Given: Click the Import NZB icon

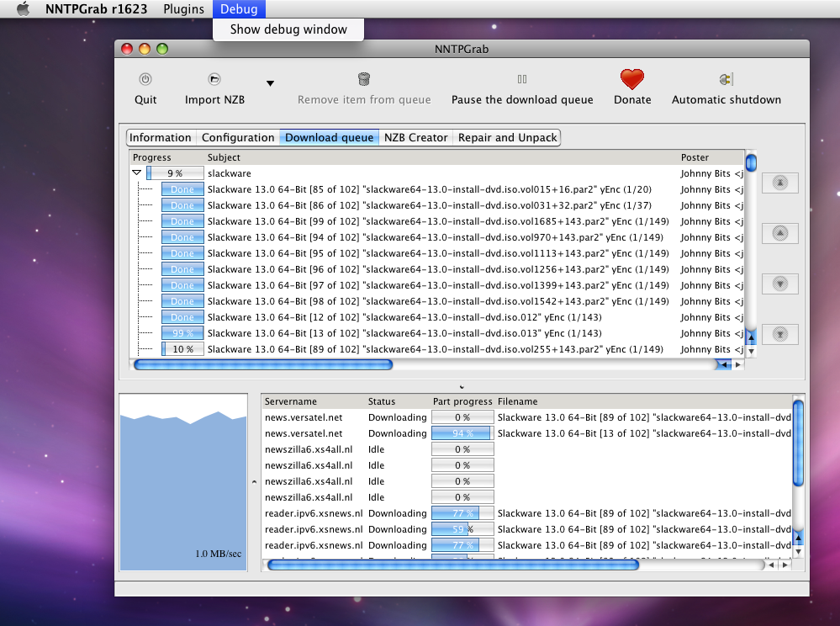Looking at the screenshot, I should click(x=214, y=79).
